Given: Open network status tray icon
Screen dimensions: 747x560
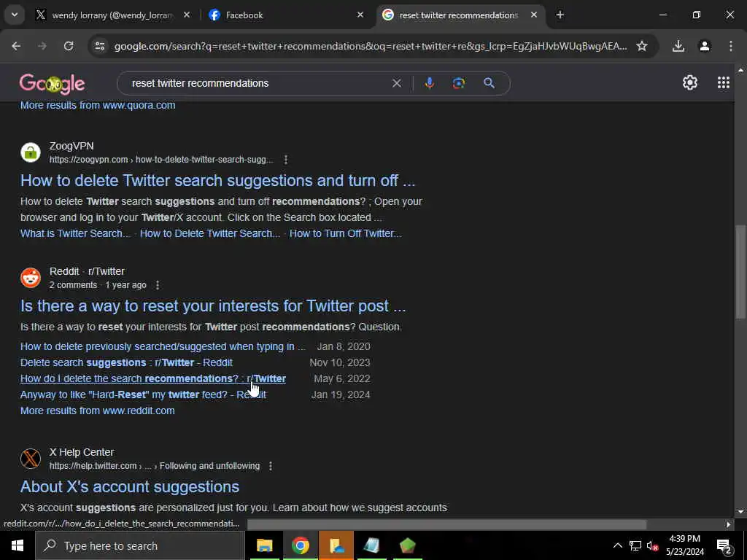Looking at the screenshot, I should point(635,545).
